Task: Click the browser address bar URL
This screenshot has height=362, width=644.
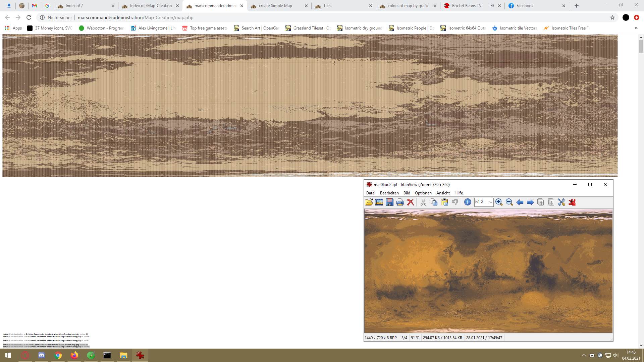Action: click(x=136, y=17)
